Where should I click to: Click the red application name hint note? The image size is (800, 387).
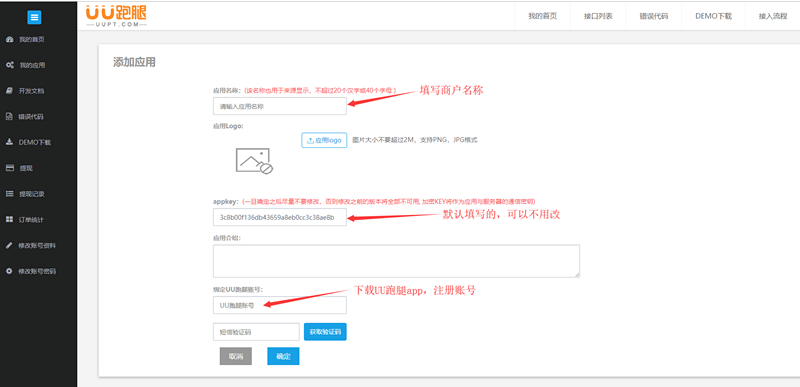(320, 90)
